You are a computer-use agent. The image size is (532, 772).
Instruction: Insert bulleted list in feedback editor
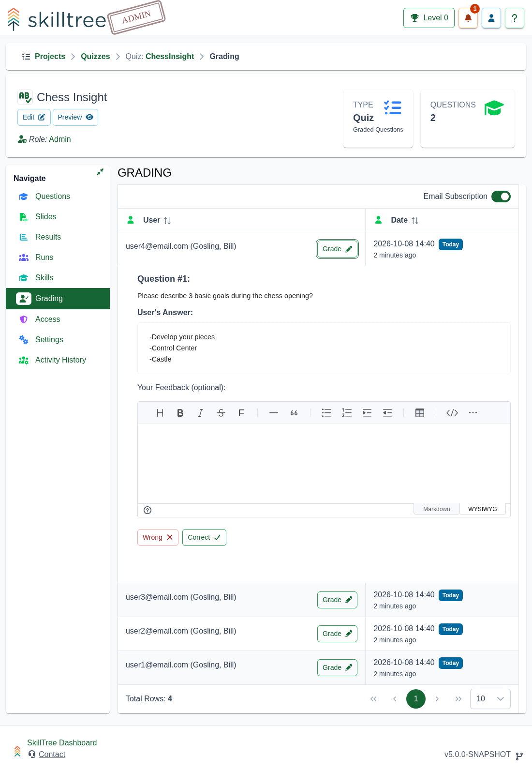coord(326,413)
